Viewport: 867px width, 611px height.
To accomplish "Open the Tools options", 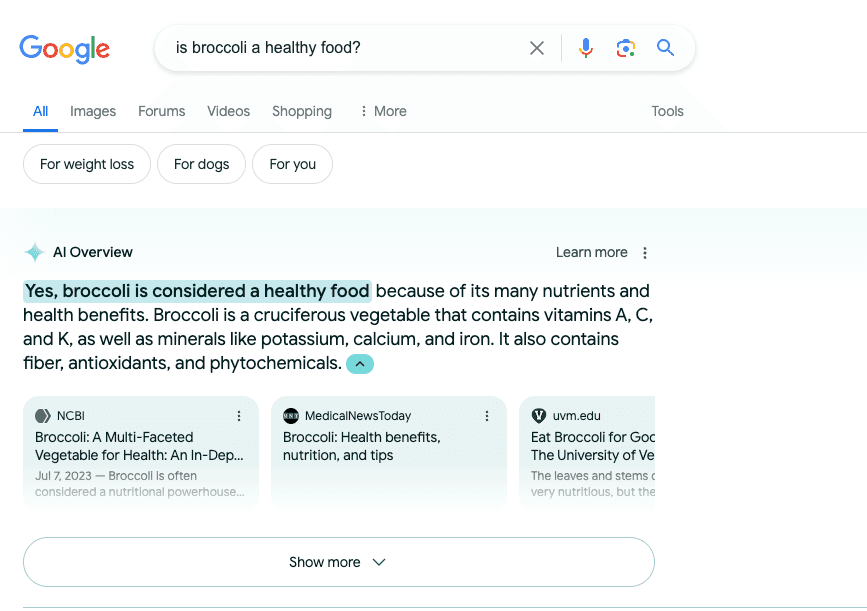I will [667, 111].
